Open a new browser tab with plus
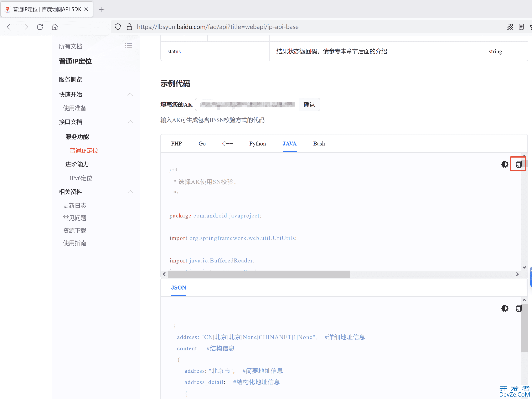Screen dimensions: 532x399 point(102,9)
